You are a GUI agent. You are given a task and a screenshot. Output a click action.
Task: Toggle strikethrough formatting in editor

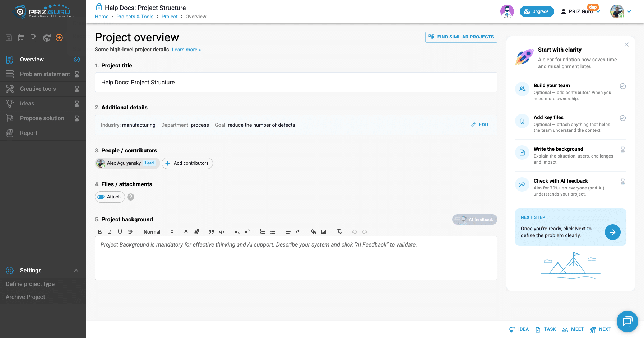[130, 232]
